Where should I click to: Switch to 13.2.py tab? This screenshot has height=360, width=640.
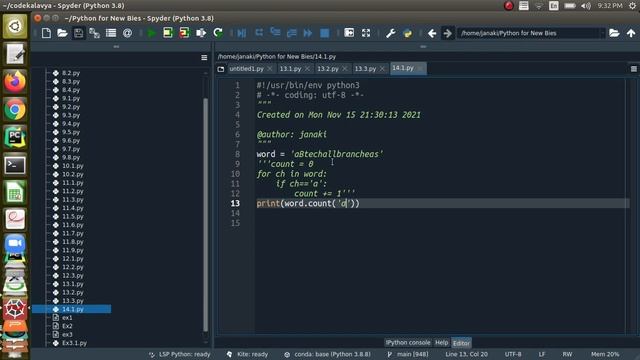click(x=328, y=69)
